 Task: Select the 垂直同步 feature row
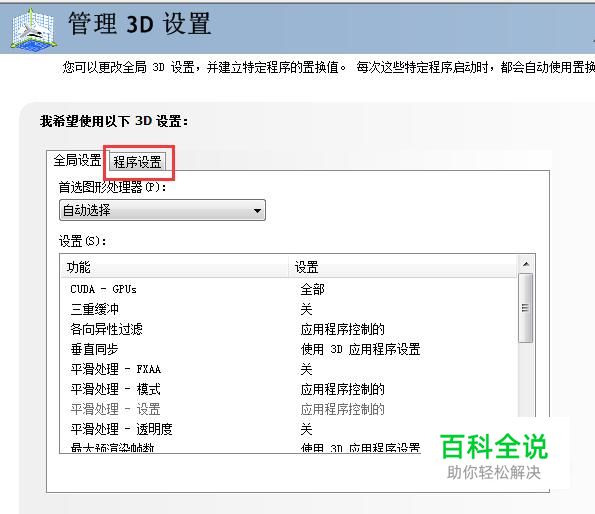(x=289, y=349)
